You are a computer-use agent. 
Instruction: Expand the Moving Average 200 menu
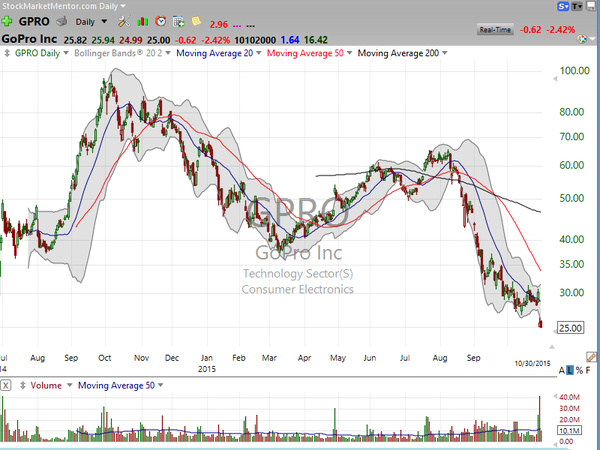(445, 53)
